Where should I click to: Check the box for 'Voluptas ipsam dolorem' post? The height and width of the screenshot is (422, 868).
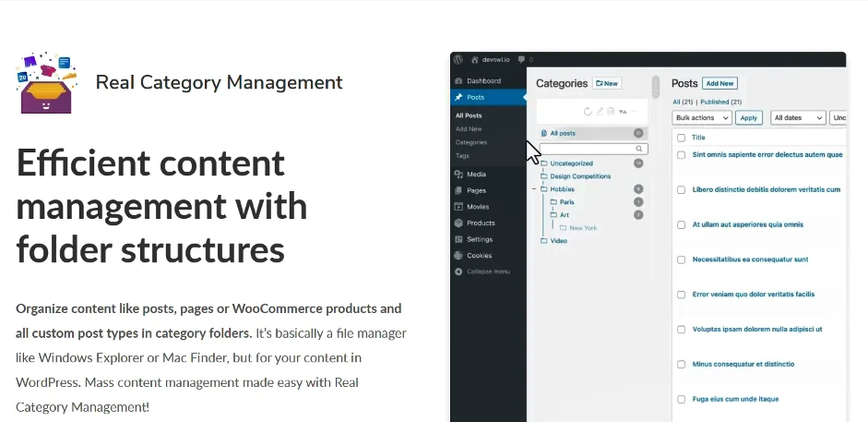tap(682, 330)
